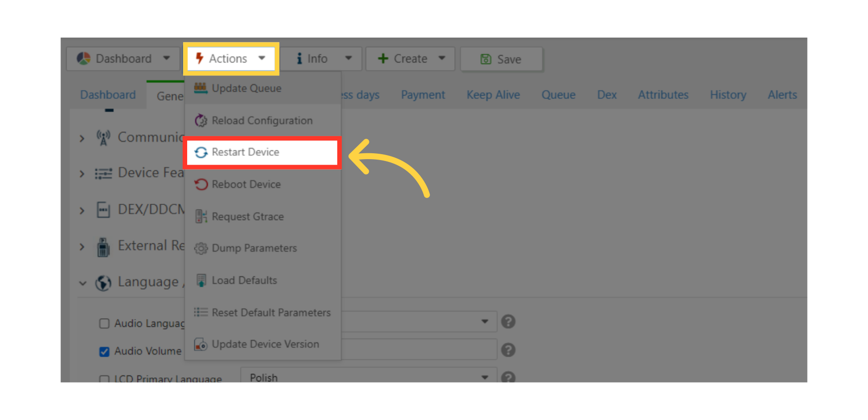This screenshot has width=868, height=420.
Task: Tick the LCD Primary Language checkbox
Action: coord(104,379)
